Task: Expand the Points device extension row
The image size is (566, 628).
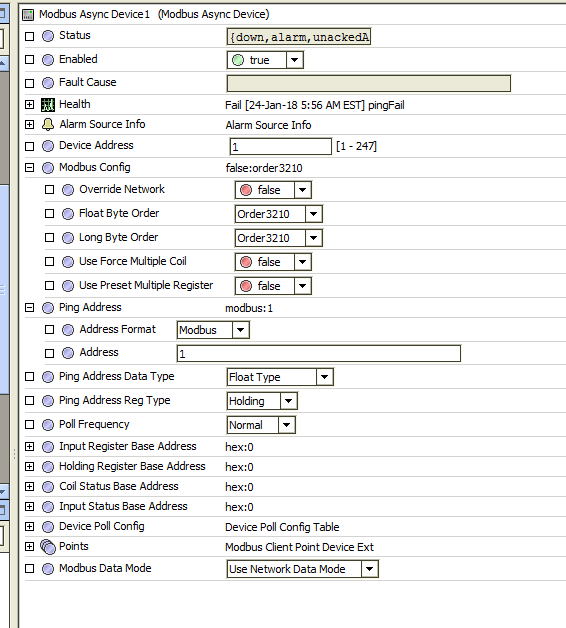Action: click(29, 546)
